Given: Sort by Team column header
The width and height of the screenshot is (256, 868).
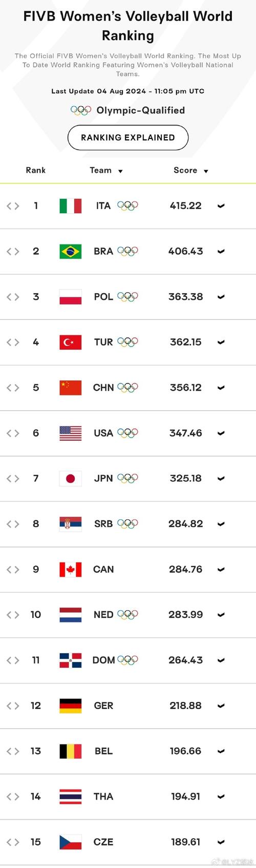Looking at the screenshot, I should point(106,170).
